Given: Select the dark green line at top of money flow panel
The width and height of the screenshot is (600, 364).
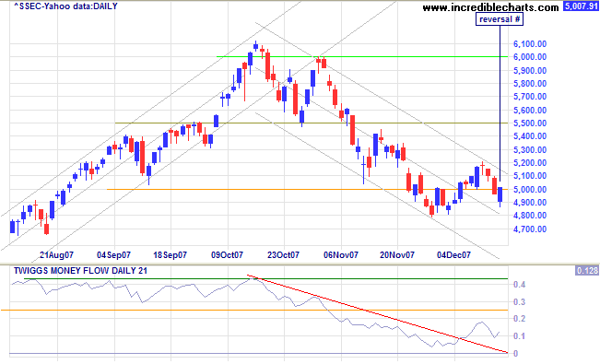Looking at the screenshot, I should pos(266,278).
